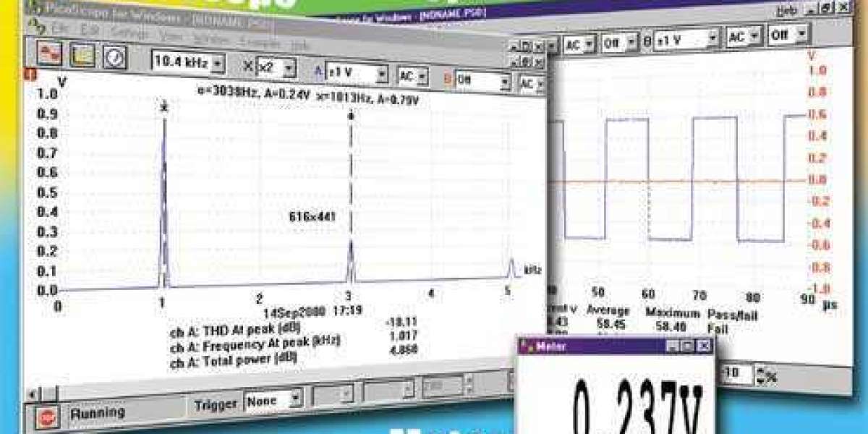Open the 10.4 kHz frequency range dropdown

pyautogui.click(x=216, y=64)
